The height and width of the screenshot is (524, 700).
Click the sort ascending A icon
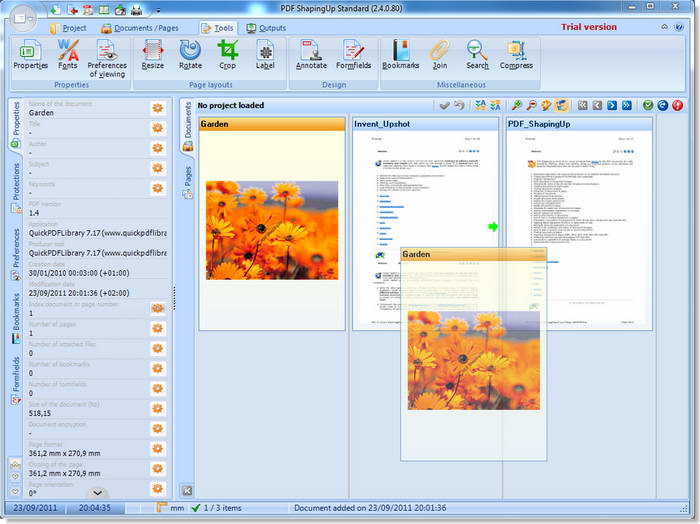[480, 105]
